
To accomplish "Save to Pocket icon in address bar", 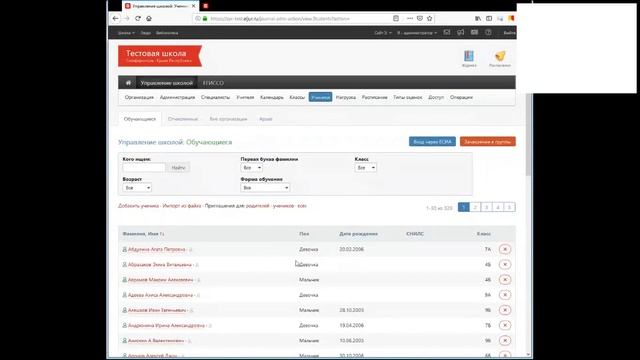I will click(x=420, y=18).
